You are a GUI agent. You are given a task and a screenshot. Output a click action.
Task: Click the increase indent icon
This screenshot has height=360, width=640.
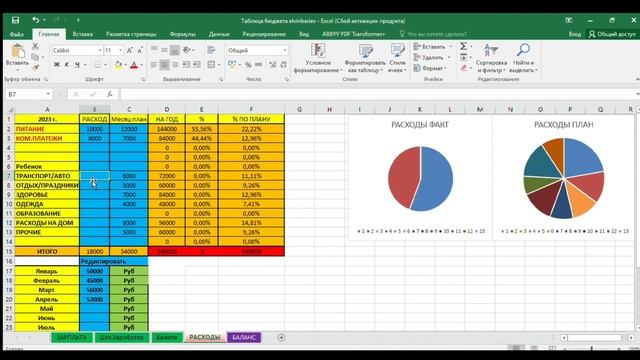(x=197, y=64)
